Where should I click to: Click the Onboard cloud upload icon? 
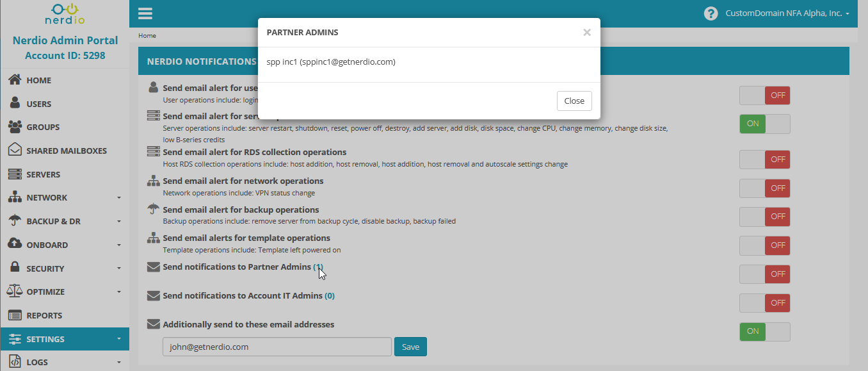(14, 244)
